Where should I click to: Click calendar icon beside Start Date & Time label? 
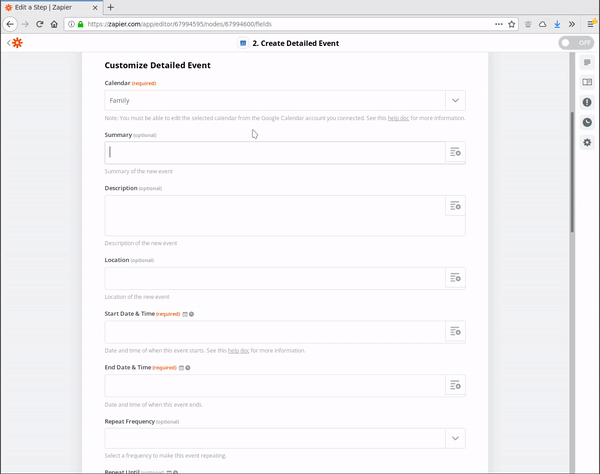185,314
